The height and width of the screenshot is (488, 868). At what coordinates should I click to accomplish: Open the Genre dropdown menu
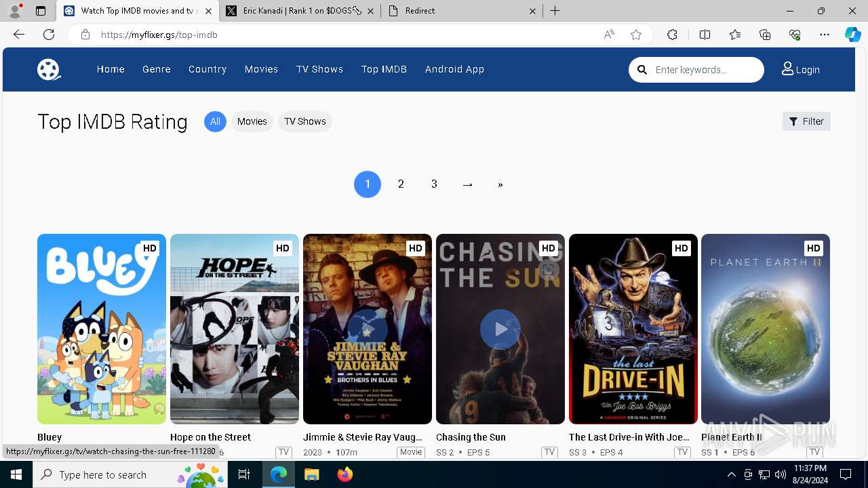[x=157, y=69]
